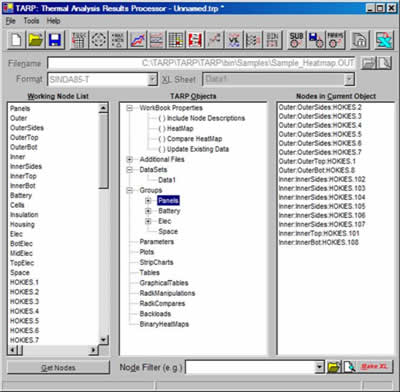
Task: Select Data1 in the TARP Objects tree
Action: pyautogui.click(x=167, y=180)
